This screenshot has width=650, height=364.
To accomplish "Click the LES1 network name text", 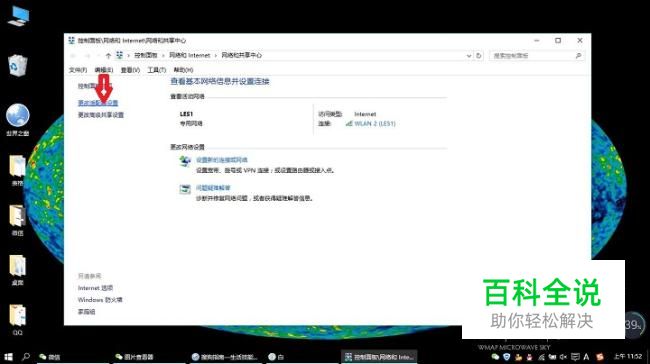I will 186,114.
